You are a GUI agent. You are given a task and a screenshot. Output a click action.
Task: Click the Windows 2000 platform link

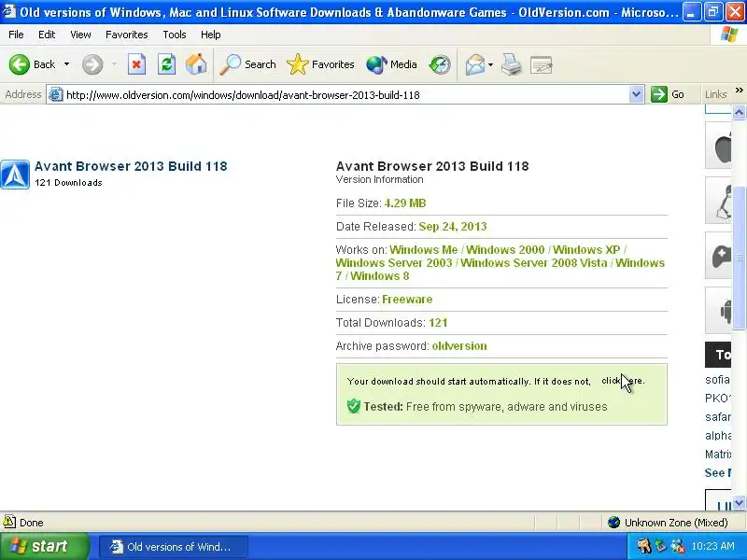[505, 250]
